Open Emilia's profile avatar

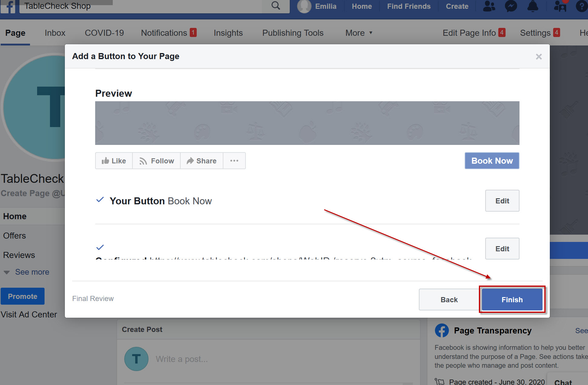click(x=304, y=6)
